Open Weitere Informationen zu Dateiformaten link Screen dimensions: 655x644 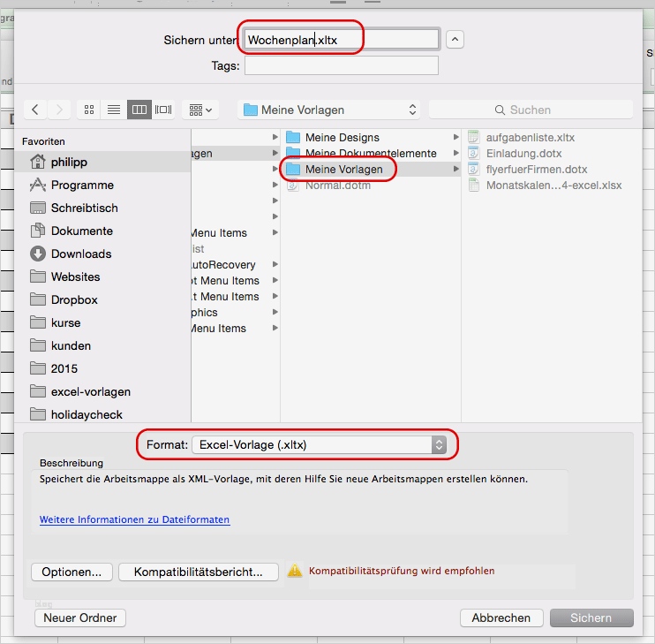134,519
